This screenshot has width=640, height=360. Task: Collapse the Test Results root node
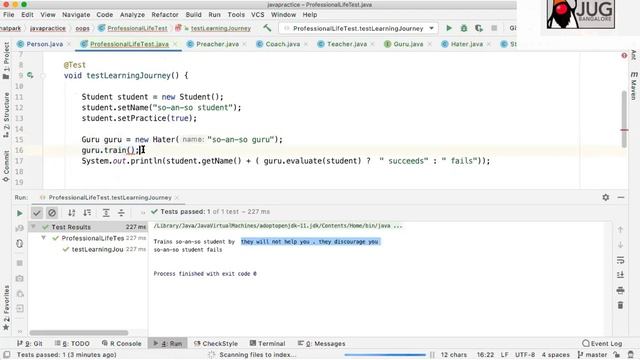click(33, 227)
